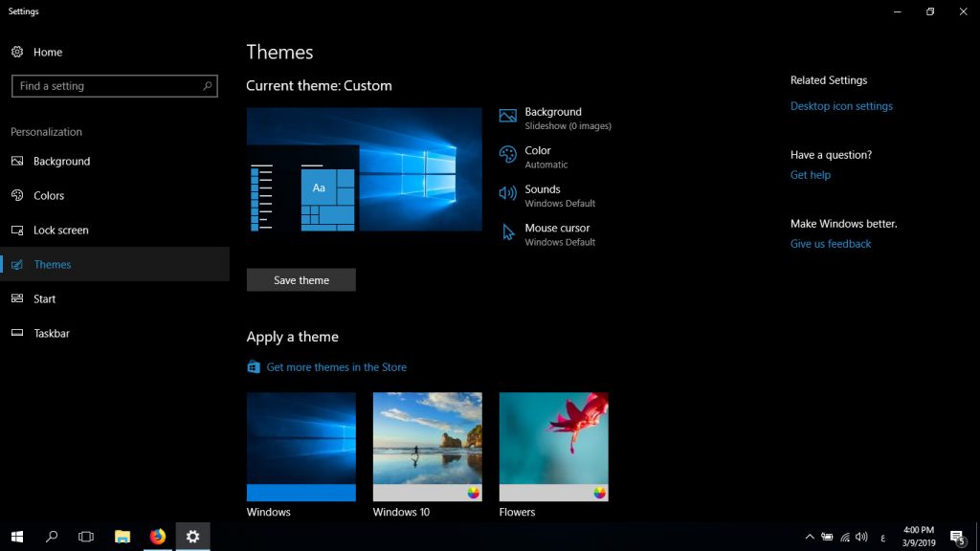Go to Lock screen settings
The image size is (980, 551).
pyautogui.click(x=115, y=230)
